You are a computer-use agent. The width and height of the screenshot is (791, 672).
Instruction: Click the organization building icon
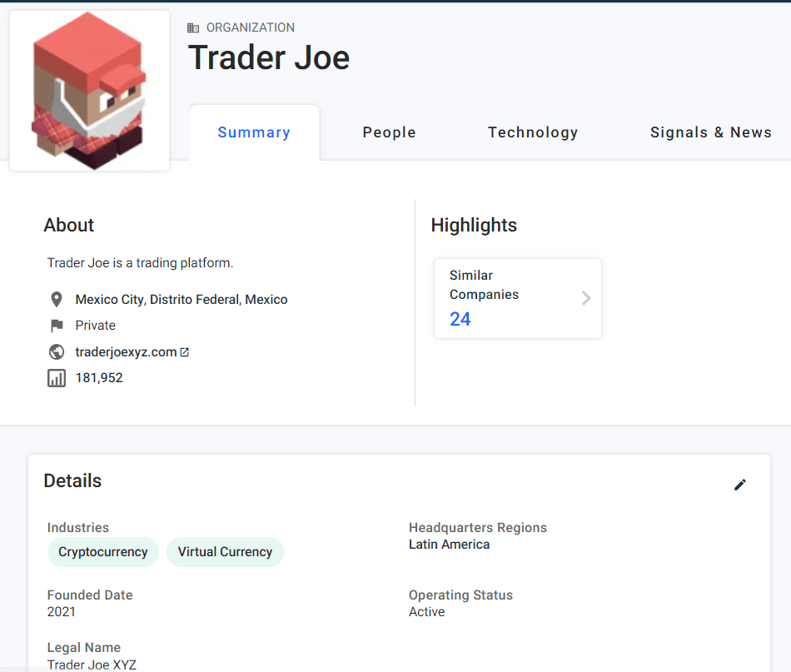pos(192,27)
